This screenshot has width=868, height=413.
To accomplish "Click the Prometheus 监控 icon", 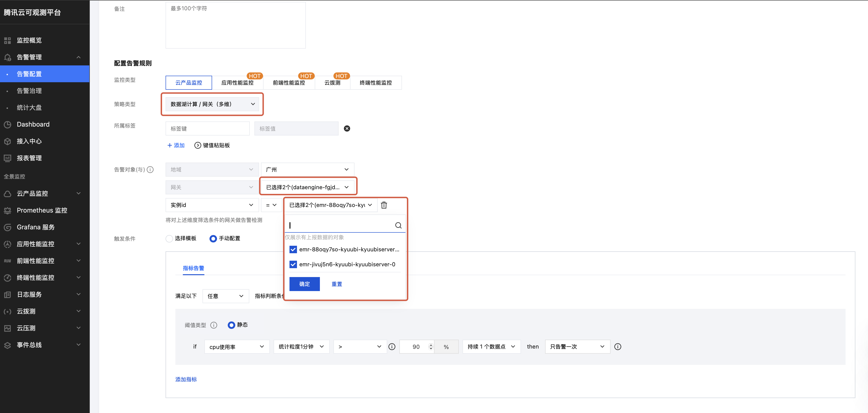I will click(7, 210).
